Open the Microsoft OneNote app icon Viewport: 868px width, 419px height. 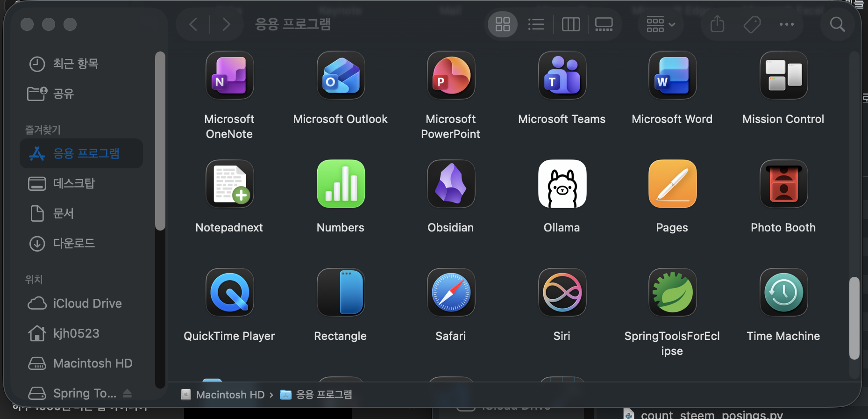(x=229, y=75)
